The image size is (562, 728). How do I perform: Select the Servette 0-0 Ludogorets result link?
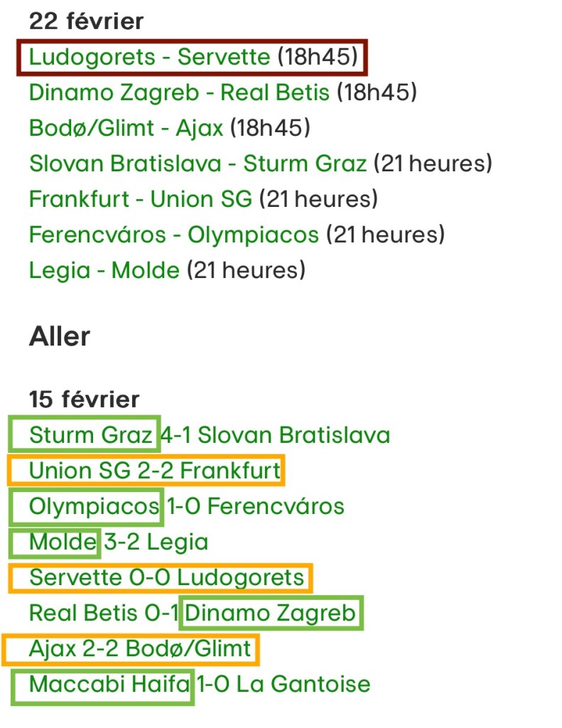point(166,577)
